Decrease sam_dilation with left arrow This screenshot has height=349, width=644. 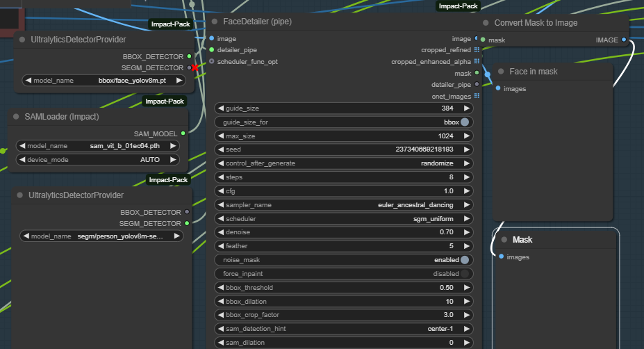pyautogui.click(x=221, y=343)
